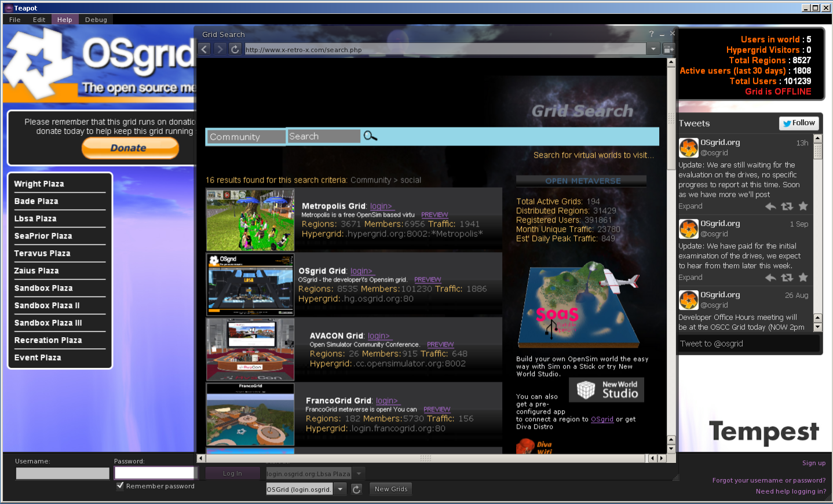Open OSgrid Grid PREVIEW link
833x504 pixels.
click(428, 280)
